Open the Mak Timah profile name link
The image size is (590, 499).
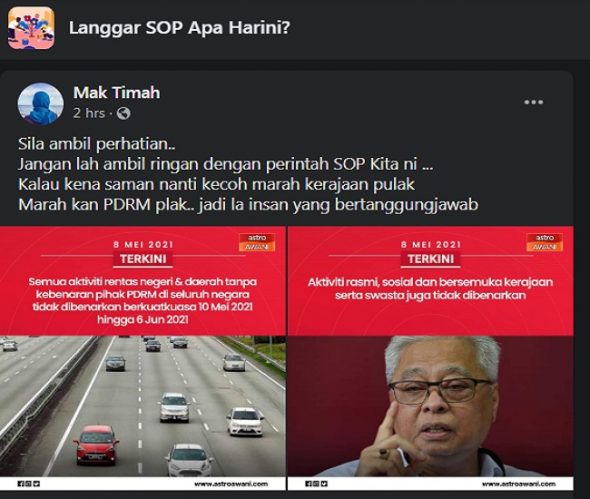coord(117,93)
